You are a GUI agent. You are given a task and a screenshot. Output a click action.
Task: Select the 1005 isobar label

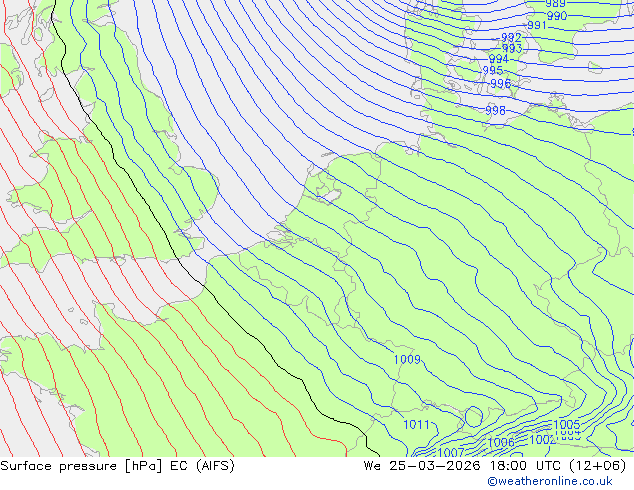[x=566, y=425]
